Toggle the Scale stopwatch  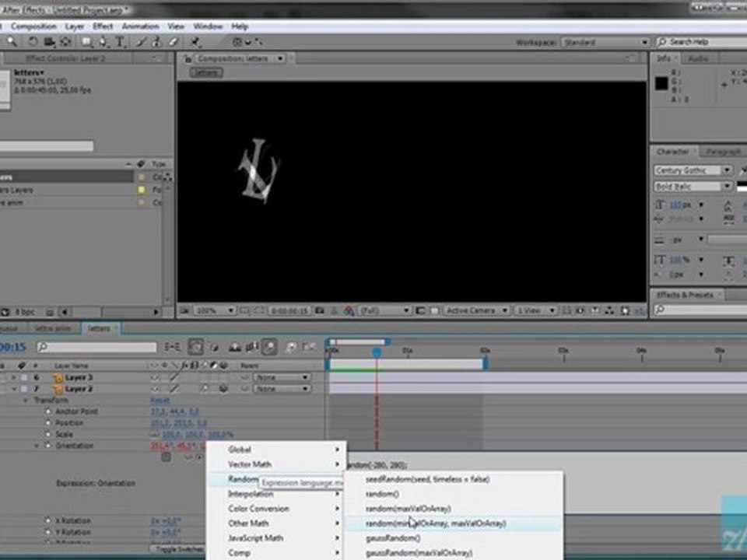(47, 434)
